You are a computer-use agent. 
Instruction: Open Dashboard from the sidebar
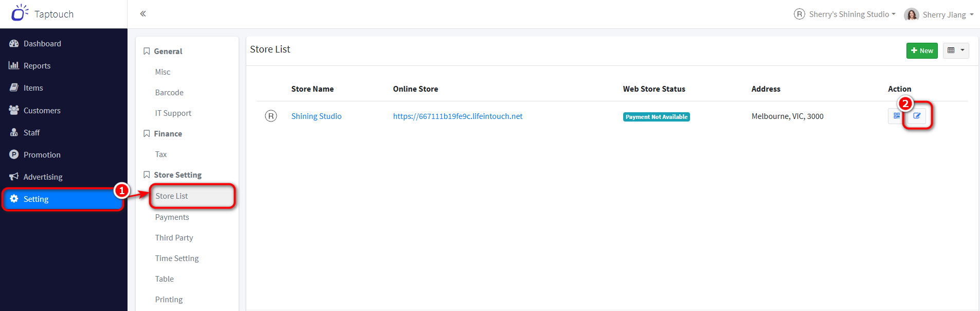point(42,44)
